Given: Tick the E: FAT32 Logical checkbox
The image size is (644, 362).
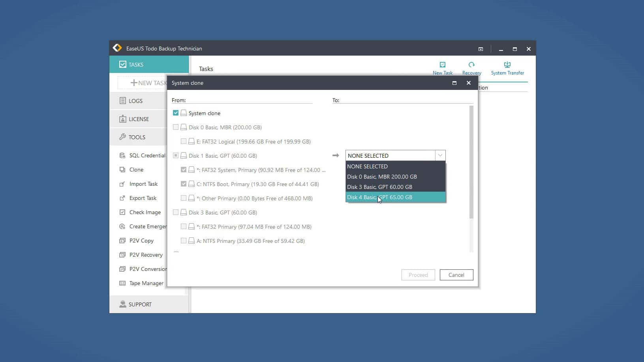Looking at the screenshot, I should click(184, 141).
